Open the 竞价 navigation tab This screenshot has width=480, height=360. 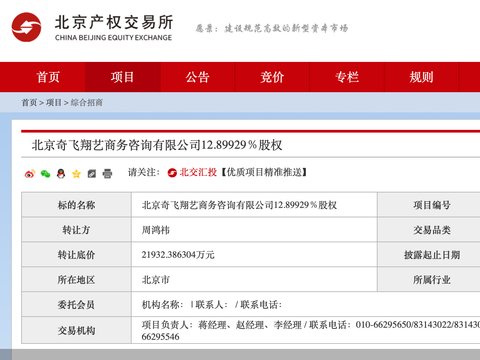coord(272,77)
